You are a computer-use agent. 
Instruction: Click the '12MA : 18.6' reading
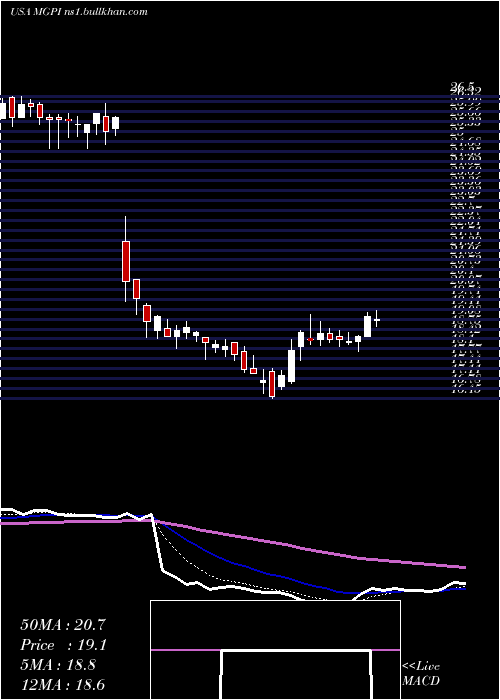pos(63,685)
